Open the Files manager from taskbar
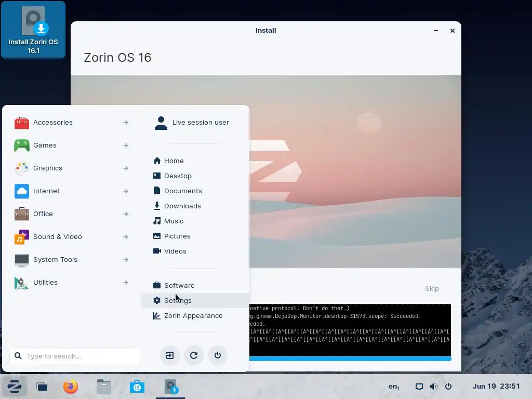The width and height of the screenshot is (532, 399). point(104,387)
